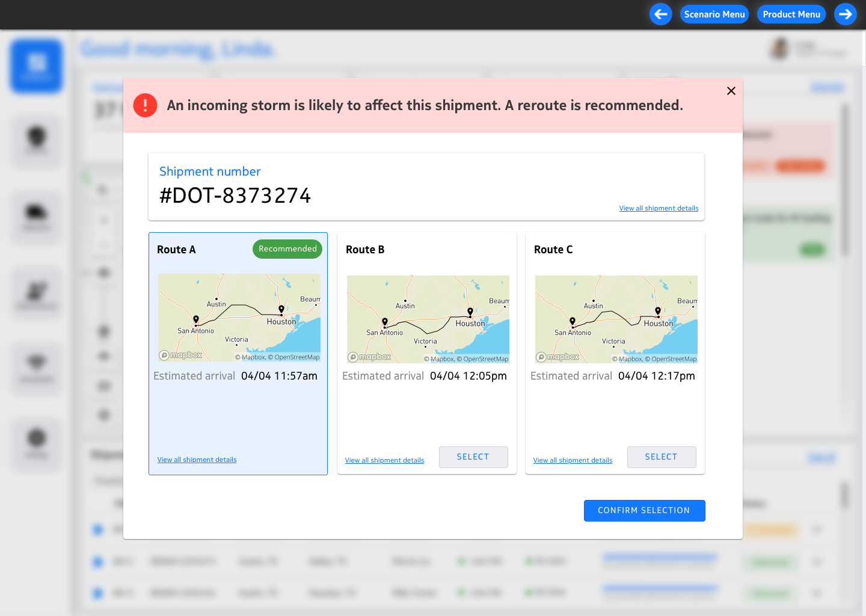
Task: Click the Mapbox logo on Route C map
Action: pyautogui.click(x=557, y=357)
